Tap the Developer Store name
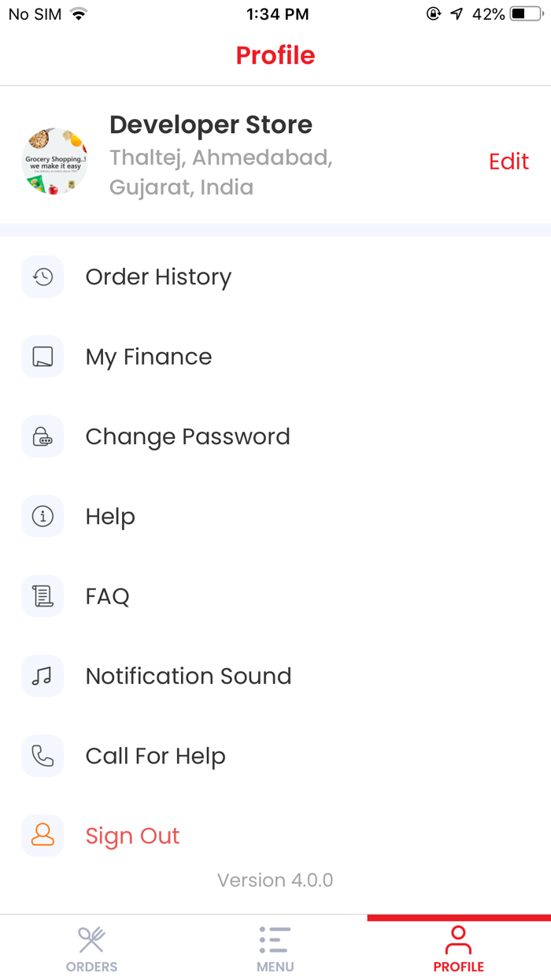Screen dimensions: 551x980 [x=210, y=124]
